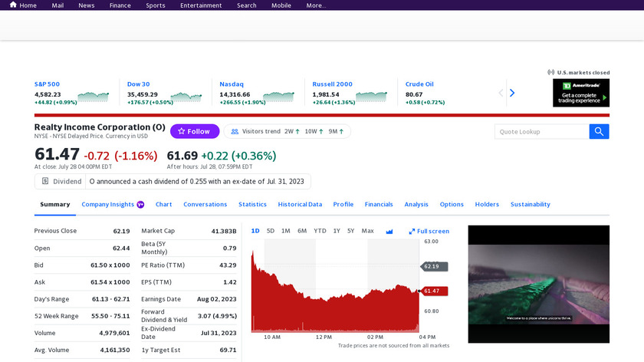Screen dimensions: 644x362
Task: Set chart range to Max
Action: 368,231
